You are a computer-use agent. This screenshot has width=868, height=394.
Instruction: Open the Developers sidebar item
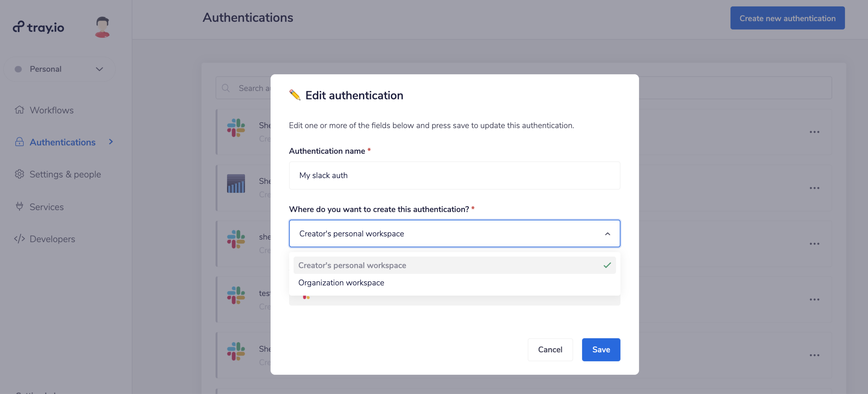pos(52,239)
